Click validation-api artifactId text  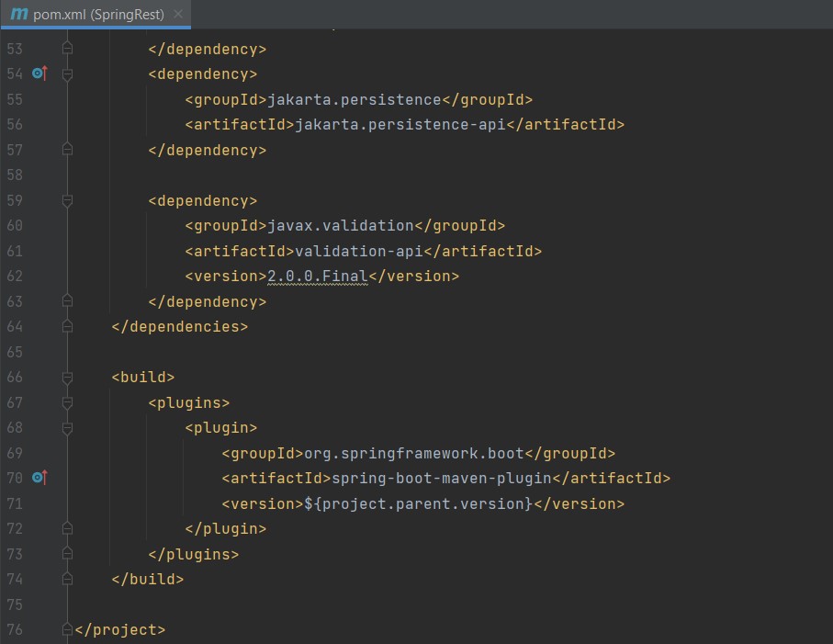coord(359,251)
